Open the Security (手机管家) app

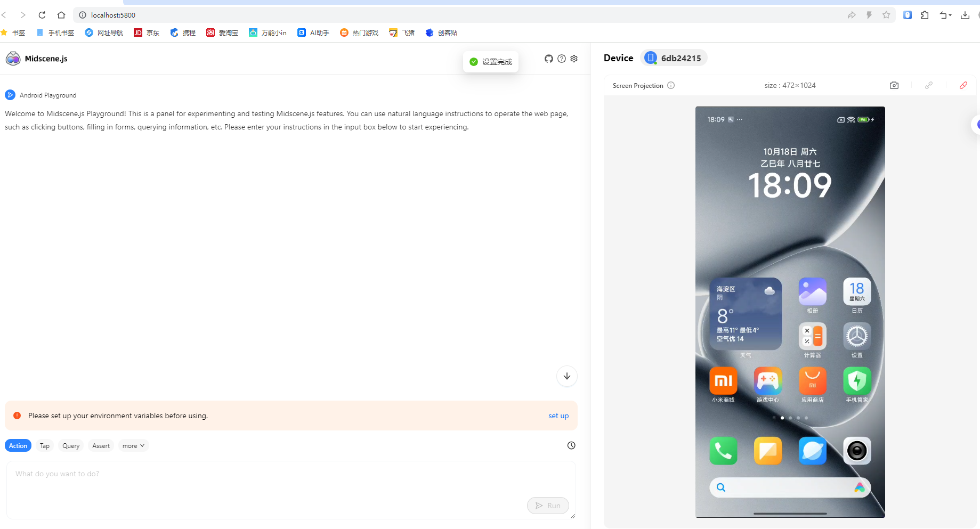857,381
